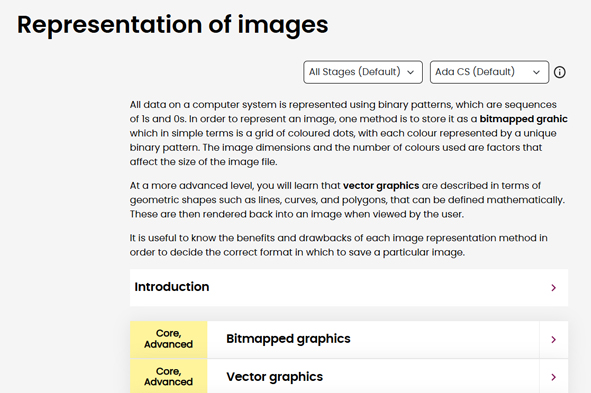The height and width of the screenshot is (393, 591).
Task: Click the bold text 'bitmapped grahic'
Action: [x=523, y=119]
